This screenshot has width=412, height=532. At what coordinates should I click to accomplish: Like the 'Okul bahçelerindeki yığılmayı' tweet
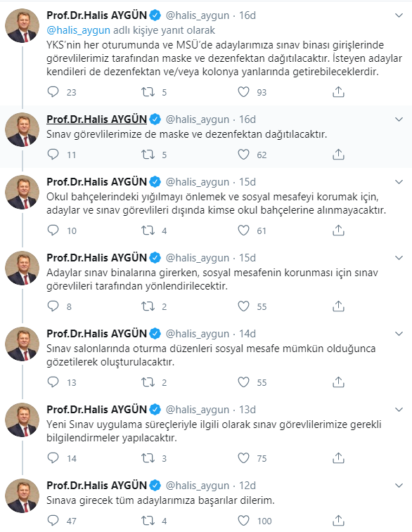243,231
